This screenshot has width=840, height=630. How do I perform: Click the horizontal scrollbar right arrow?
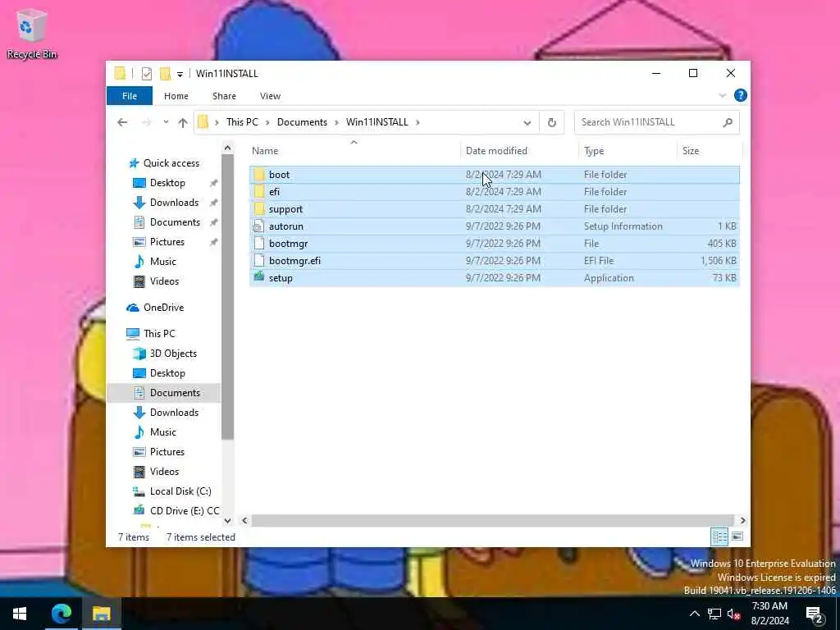(x=742, y=521)
